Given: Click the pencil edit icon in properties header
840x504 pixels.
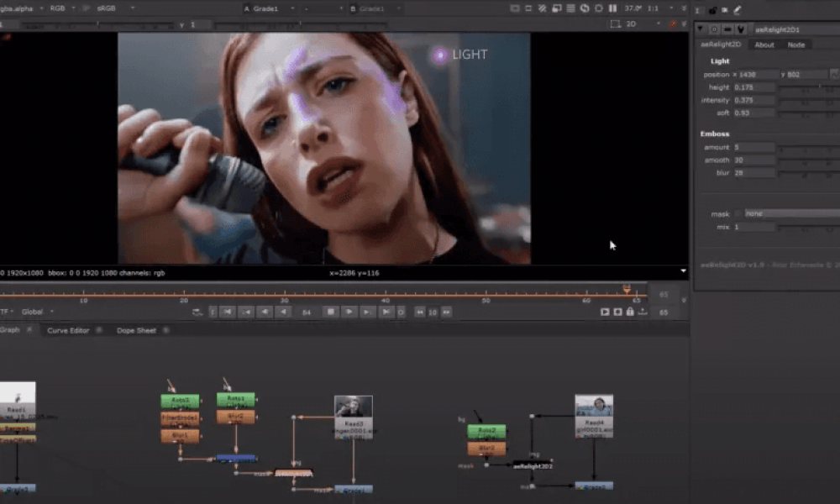Looking at the screenshot, I should pyautogui.click(x=738, y=9).
